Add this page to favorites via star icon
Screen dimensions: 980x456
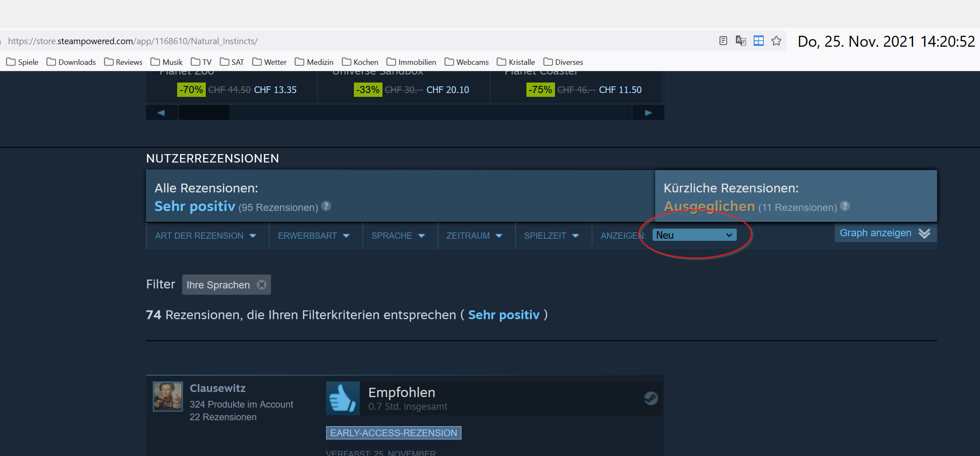(776, 41)
